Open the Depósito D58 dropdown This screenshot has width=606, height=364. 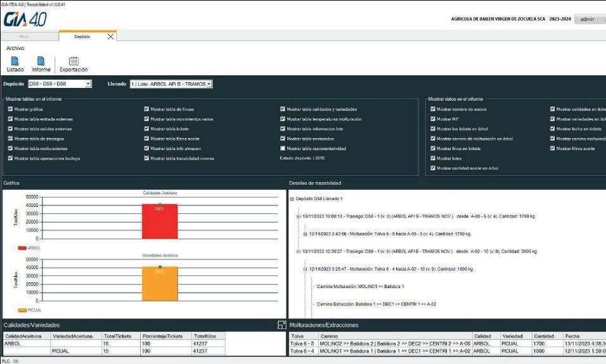pyautogui.click(x=60, y=84)
